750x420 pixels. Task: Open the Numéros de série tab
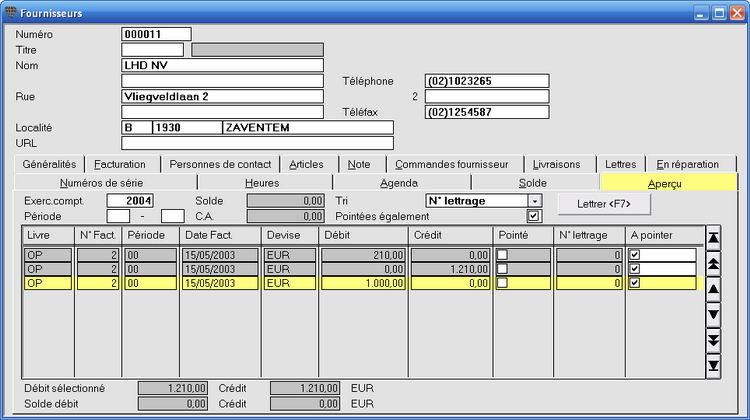click(101, 183)
